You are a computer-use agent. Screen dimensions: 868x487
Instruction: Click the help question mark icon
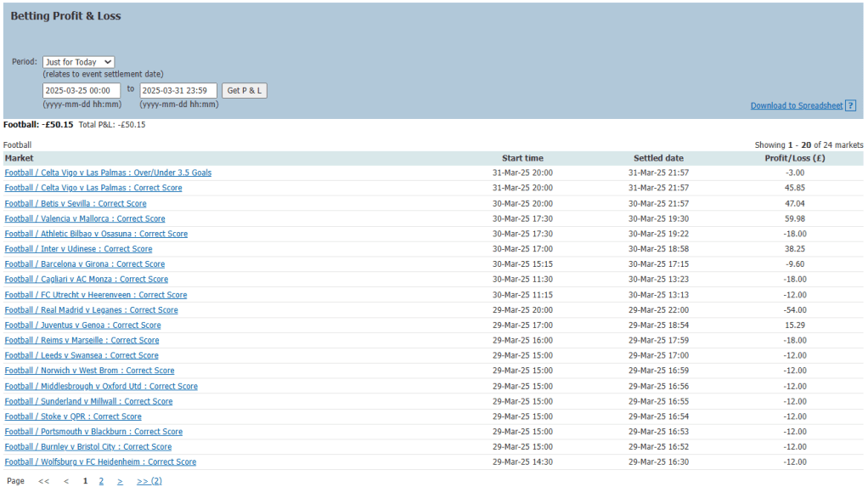point(850,106)
